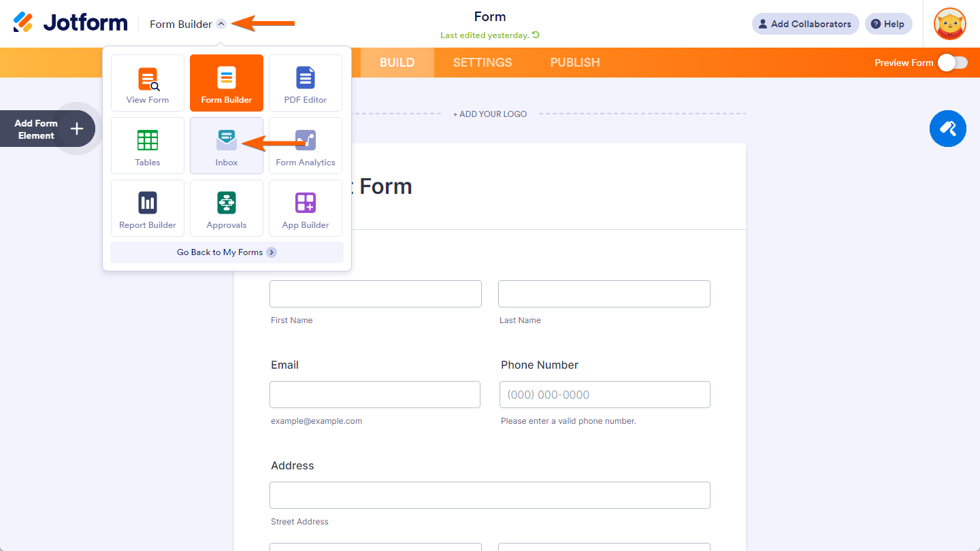Image resolution: width=980 pixels, height=551 pixels.
Task: Open the Help menu
Action: [x=888, y=23]
